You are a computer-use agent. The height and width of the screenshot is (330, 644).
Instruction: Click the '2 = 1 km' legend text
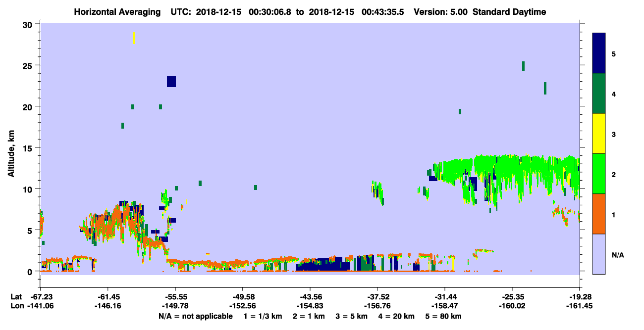pyautogui.click(x=309, y=316)
